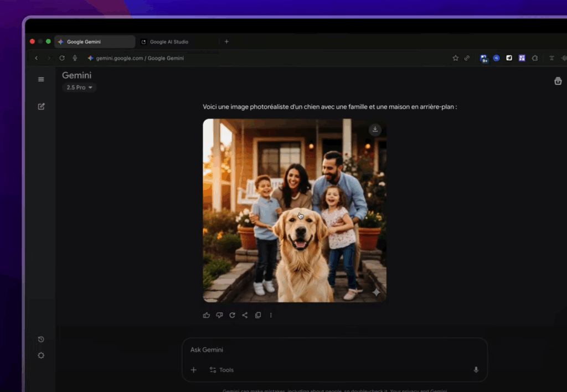This screenshot has width=567, height=392.
Task: Bookmark this page with the star icon
Action: point(455,58)
